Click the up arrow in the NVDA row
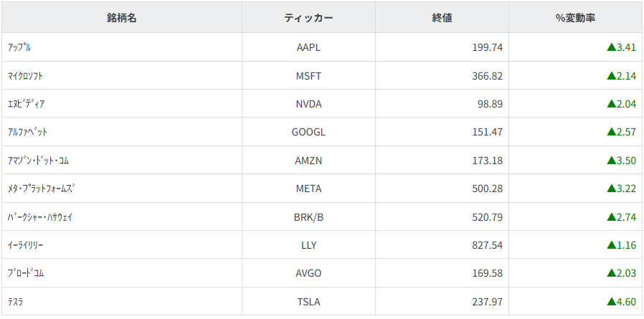Viewport: 644px width, 319px height. [x=612, y=104]
